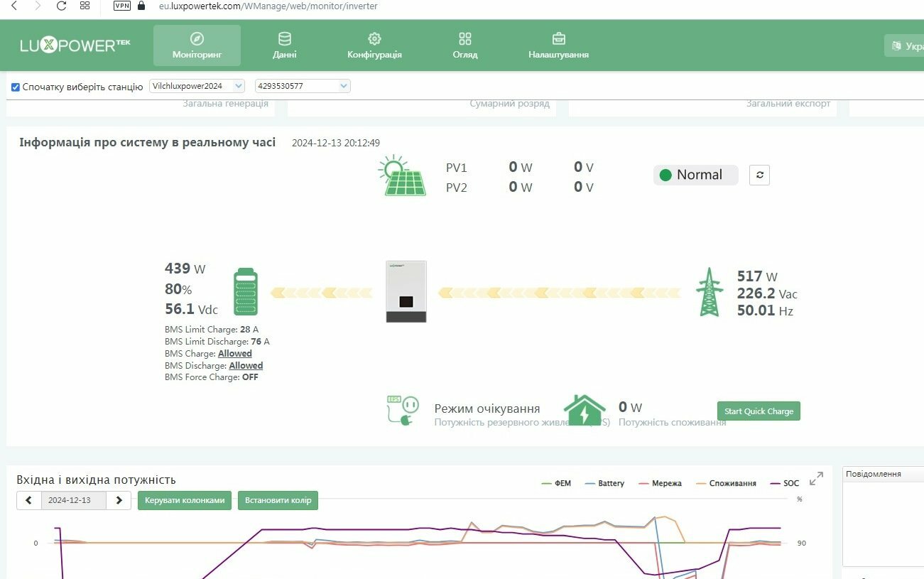
Task: Click the address bar URL
Action: click(x=268, y=6)
